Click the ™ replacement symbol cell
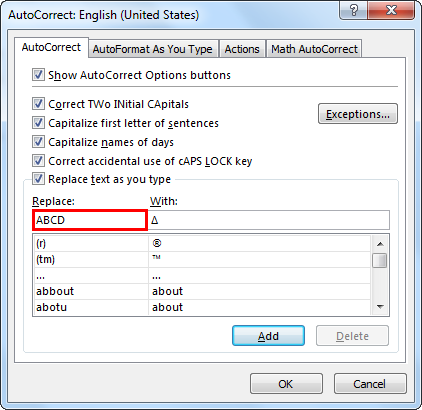This screenshot has width=422, height=410. pyautogui.click(x=259, y=259)
